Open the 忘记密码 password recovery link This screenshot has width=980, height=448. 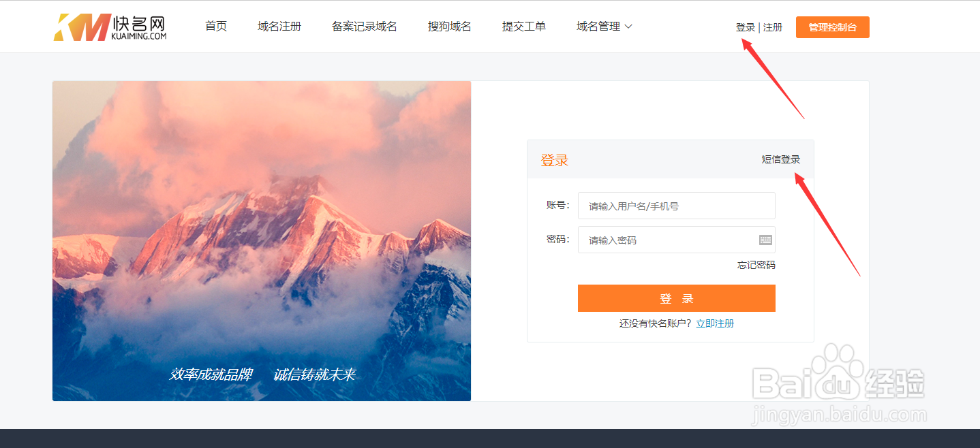755,265
